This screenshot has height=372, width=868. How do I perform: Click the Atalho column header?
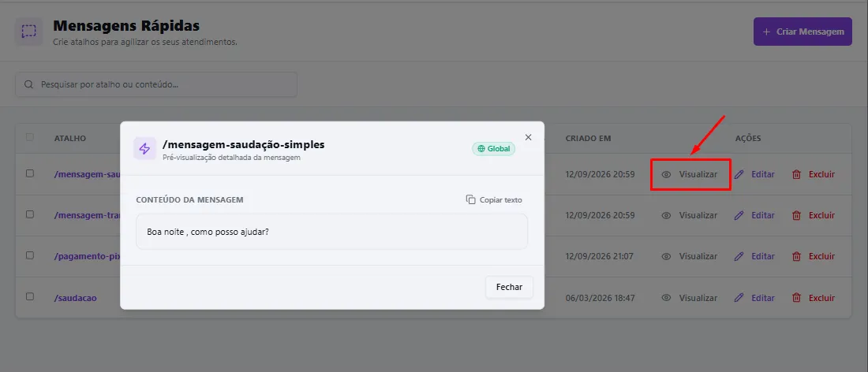click(x=69, y=138)
